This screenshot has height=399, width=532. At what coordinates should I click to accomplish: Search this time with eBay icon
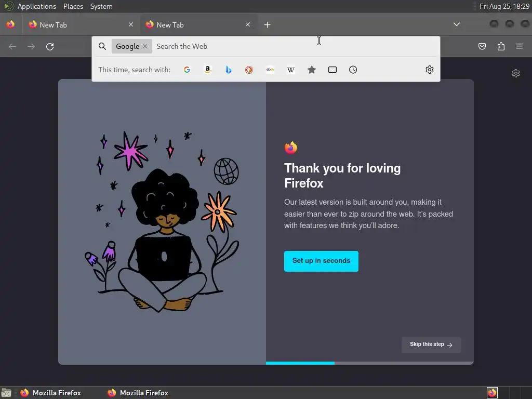270,70
